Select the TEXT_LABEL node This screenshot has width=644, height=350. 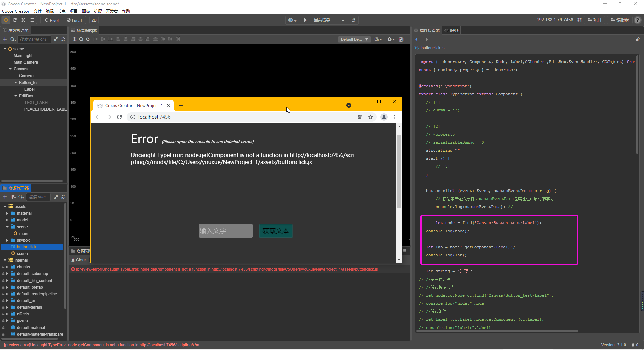pyautogui.click(x=37, y=103)
